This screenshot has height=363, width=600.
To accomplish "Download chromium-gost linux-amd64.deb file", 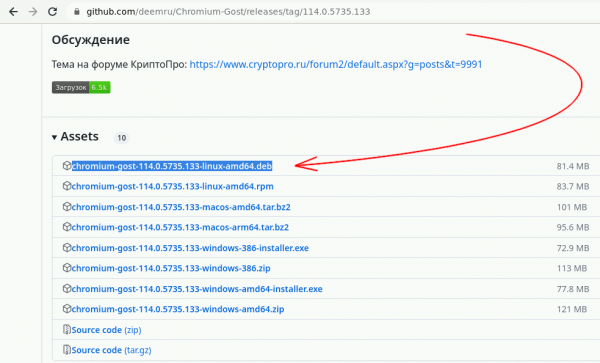I will coord(172,166).
